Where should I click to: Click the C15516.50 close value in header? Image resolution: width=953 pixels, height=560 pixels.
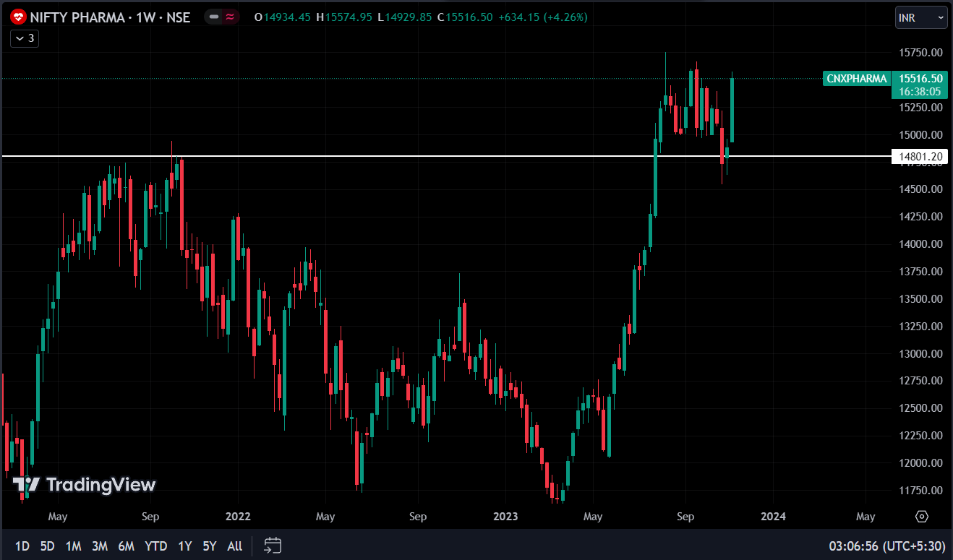click(465, 17)
